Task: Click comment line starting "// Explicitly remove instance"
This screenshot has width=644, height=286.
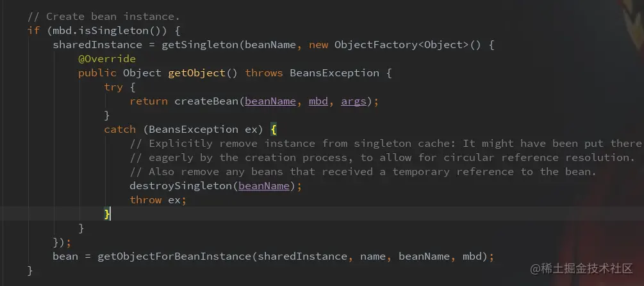Action: (386, 144)
